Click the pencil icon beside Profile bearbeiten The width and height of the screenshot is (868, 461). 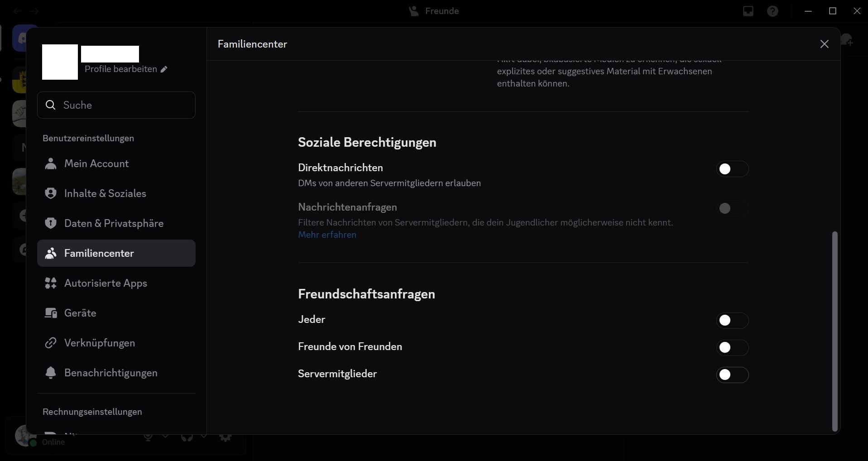(x=164, y=69)
